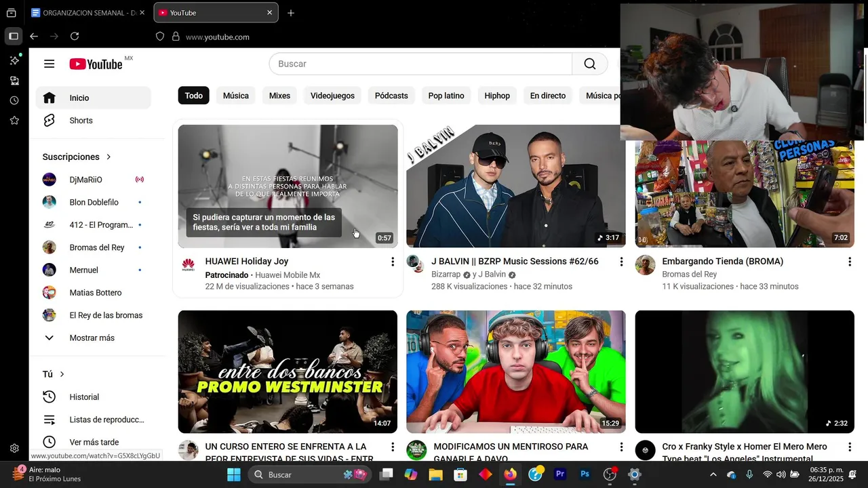The image size is (868, 488).
Task: Open Historial in sidebar
Action: [94, 397]
